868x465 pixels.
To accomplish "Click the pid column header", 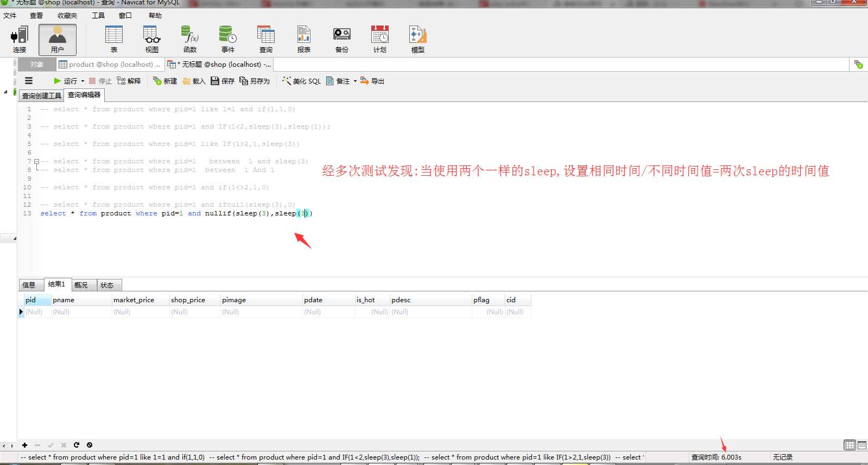I will click(37, 300).
